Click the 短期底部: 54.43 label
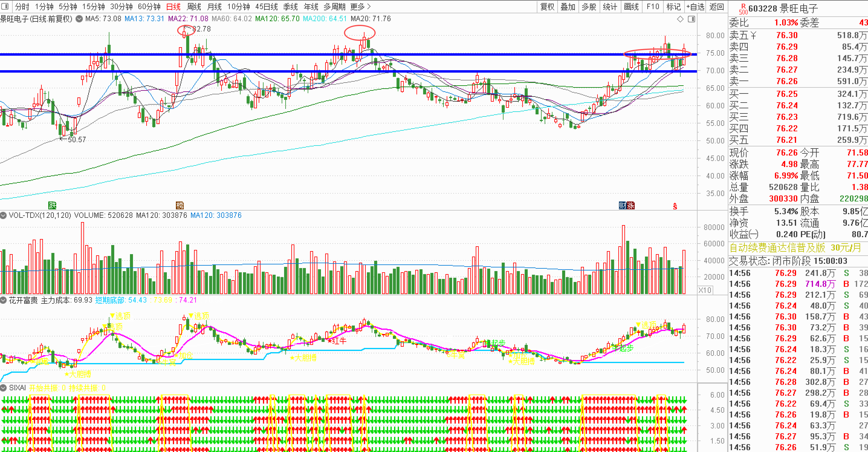The image size is (868, 452). [x=121, y=300]
